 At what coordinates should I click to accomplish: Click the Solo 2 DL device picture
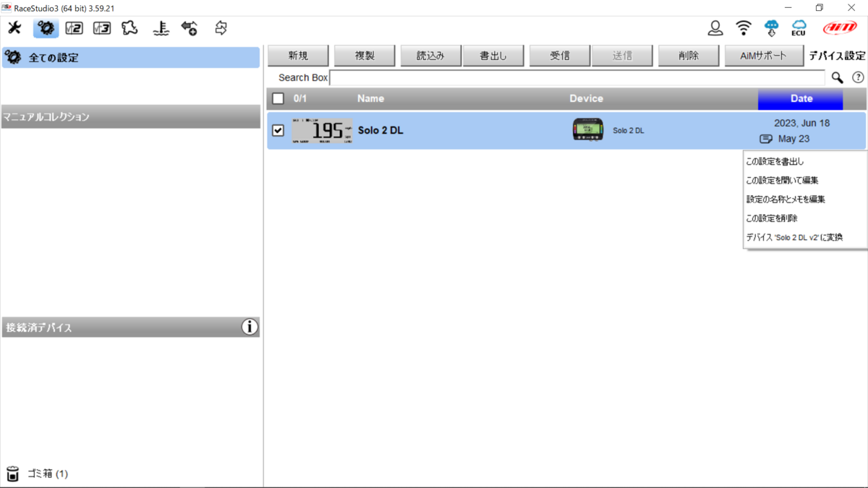point(588,129)
